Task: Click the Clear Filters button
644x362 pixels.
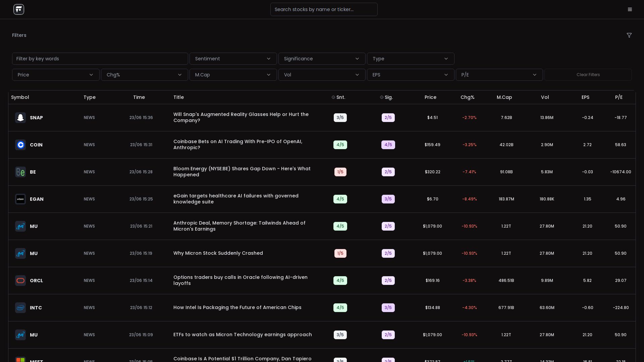Action: coord(588,75)
